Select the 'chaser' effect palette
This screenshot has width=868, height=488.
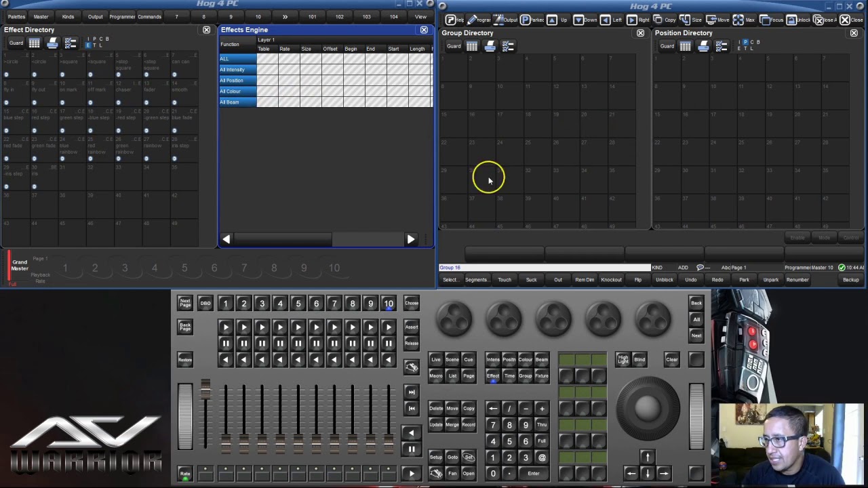pos(127,92)
